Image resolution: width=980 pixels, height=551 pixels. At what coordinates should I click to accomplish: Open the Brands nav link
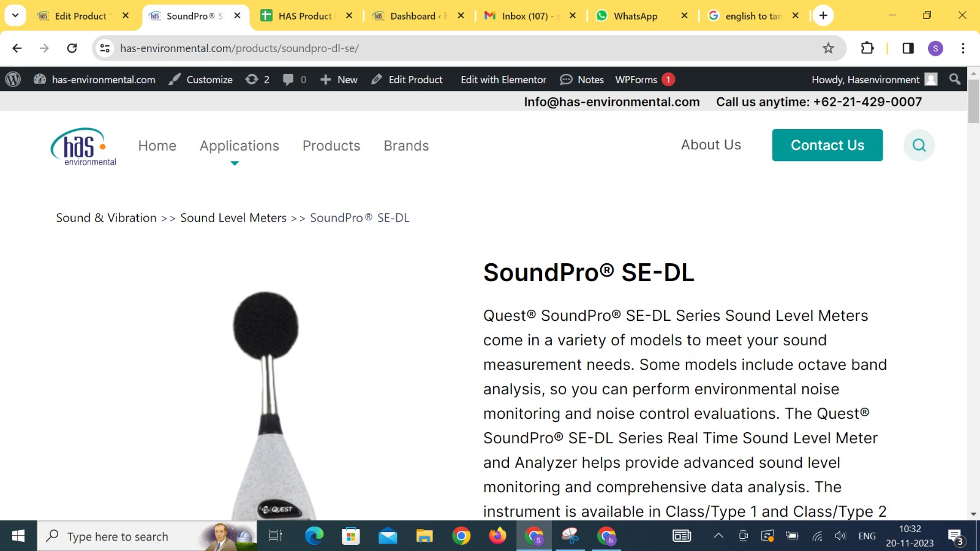click(x=406, y=146)
